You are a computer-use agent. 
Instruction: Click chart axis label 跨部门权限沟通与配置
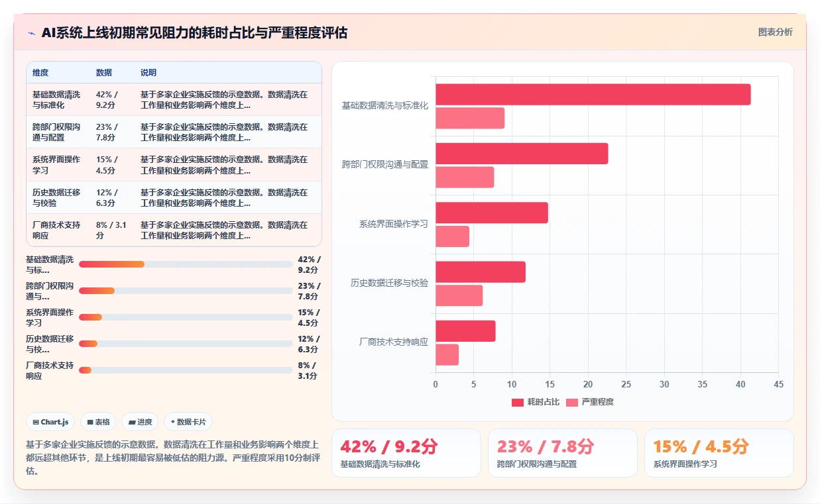point(385,164)
